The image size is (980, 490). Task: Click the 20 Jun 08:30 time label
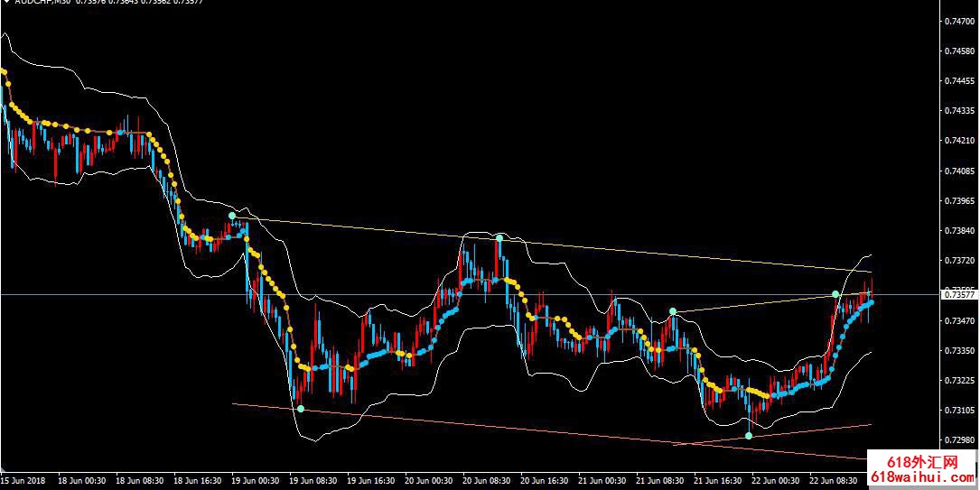pyautogui.click(x=487, y=481)
